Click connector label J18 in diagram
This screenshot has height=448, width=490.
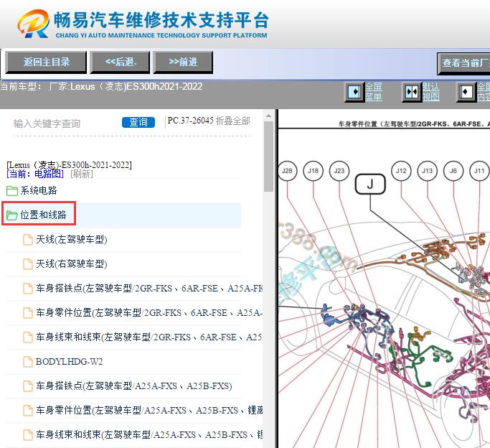pyautogui.click(x=313, y=171)
